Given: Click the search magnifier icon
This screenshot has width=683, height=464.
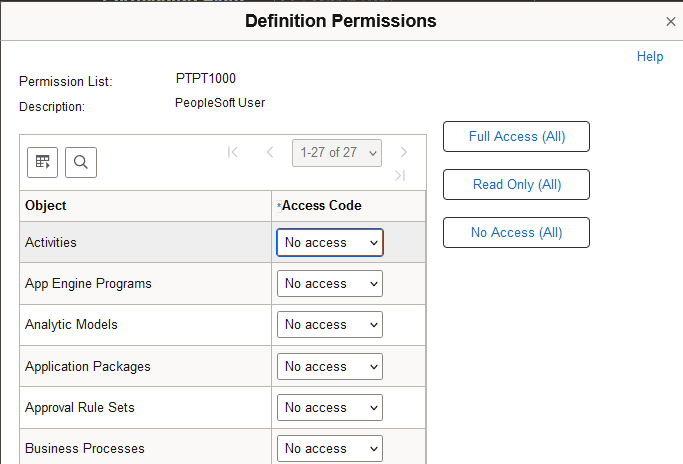Looking at the screenshot, I should [x=81, y=162].
